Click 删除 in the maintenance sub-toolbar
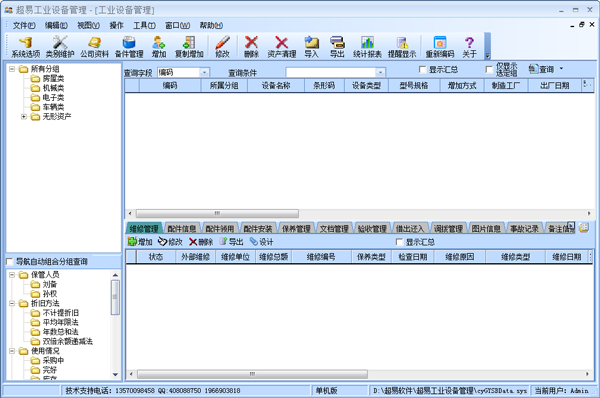Screen dimensions: 600x398 tap(201, 241)
